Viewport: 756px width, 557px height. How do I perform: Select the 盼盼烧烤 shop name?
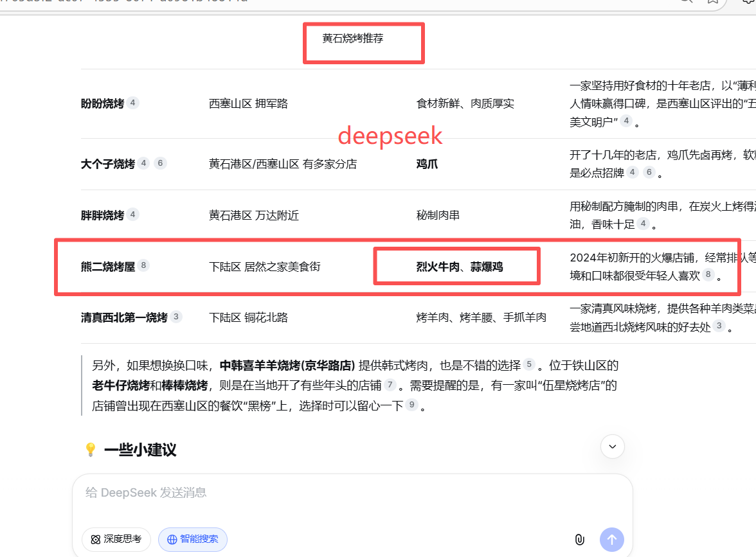[102, 103]
